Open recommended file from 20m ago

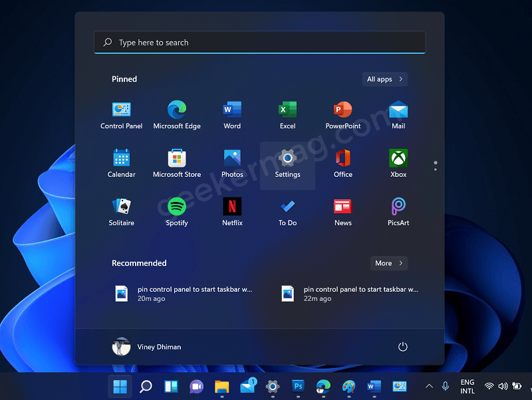click(184, 294)
